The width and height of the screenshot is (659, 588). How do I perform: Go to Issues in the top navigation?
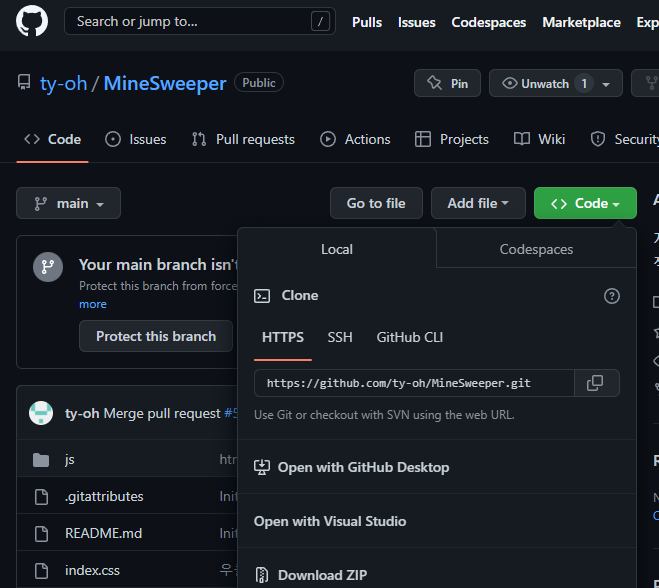(x=416, y=22)
